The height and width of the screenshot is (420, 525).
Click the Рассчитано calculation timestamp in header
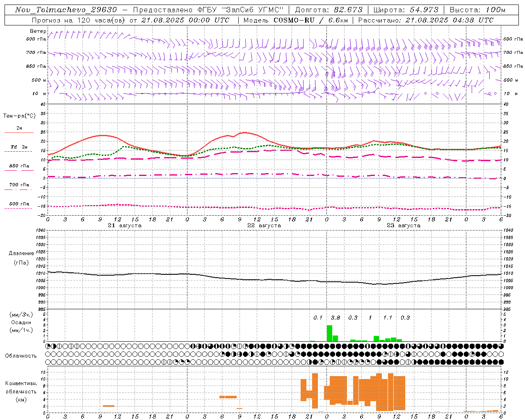click(x=426, y=20)
